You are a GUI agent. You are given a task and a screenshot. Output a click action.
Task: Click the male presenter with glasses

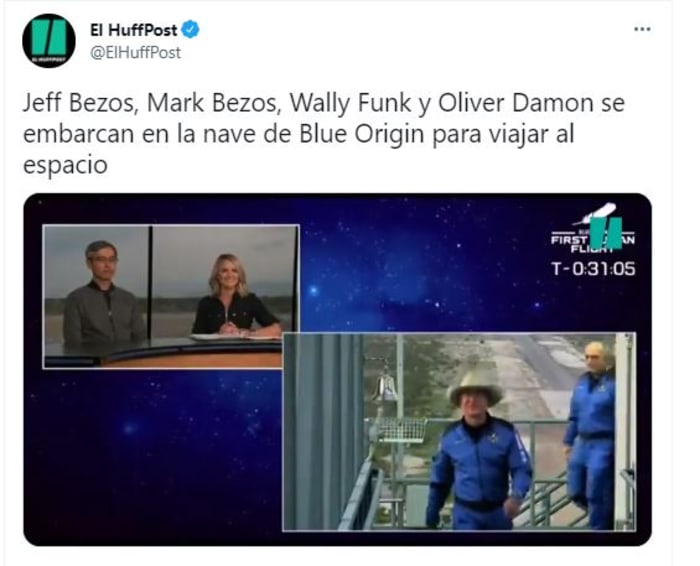tap(103, 294)
